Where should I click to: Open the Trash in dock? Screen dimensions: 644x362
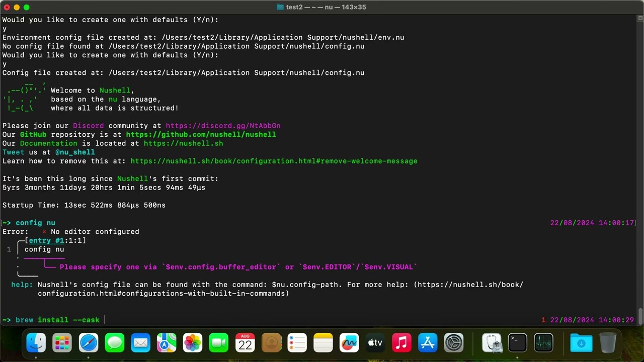pyautogui.click(x=608, y=343)
